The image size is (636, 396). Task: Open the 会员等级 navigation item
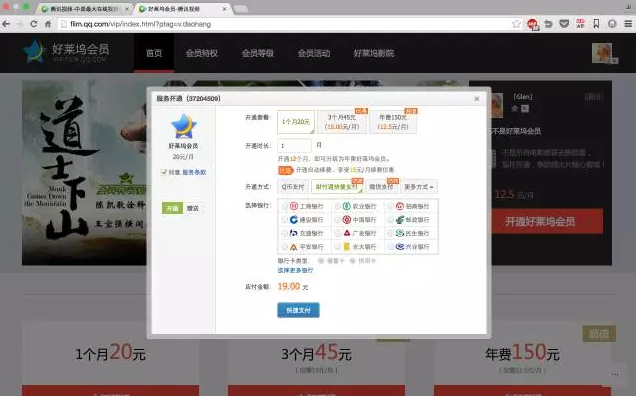(258, 53)
